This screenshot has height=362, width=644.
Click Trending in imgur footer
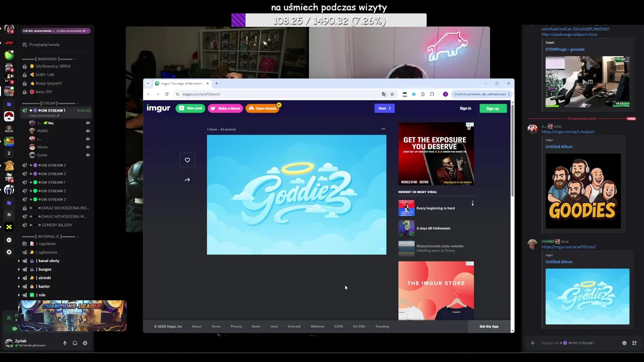tap(382, 326)
